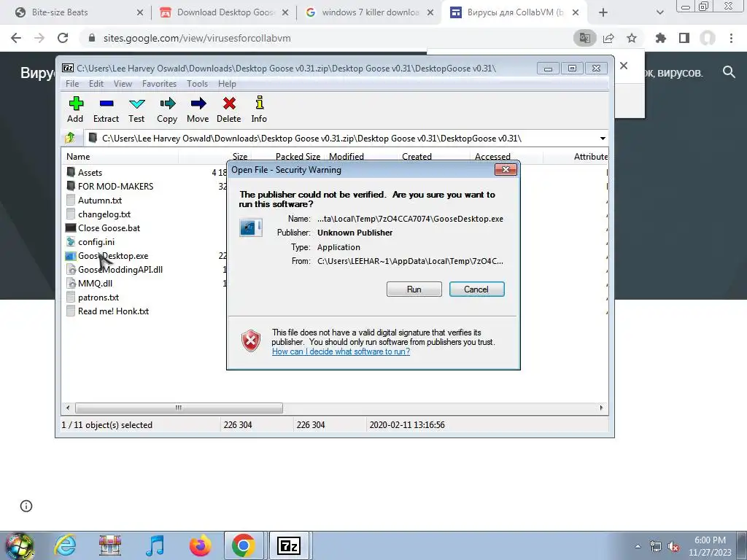
Task: Select the FOR MOD-MAKERS folder
Action: 109,186
